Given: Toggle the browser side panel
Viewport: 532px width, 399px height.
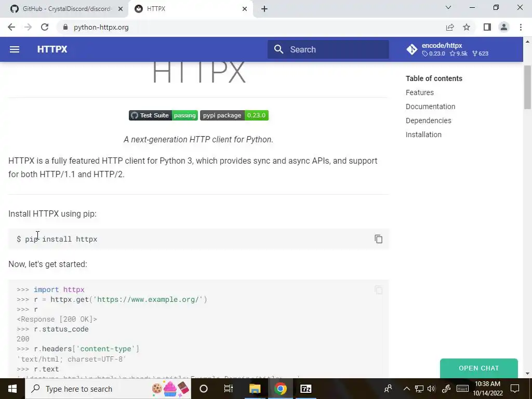Looking at the screenshot, I should click(487, 27).
